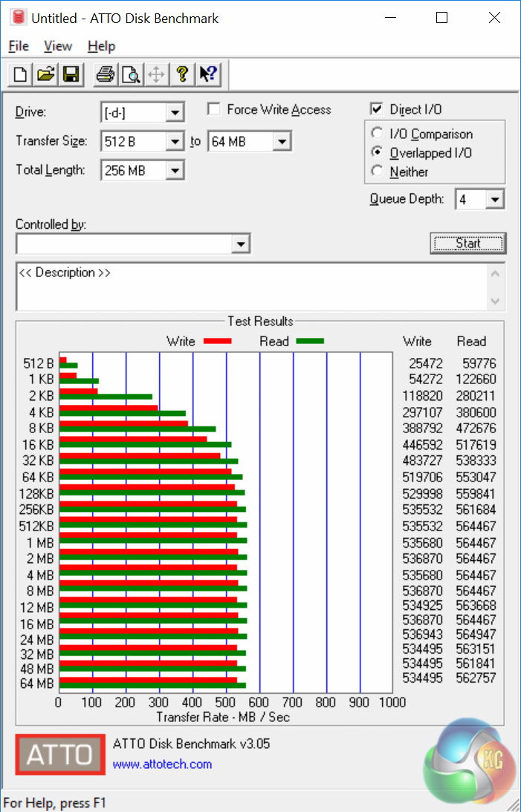Open the Total Length 256 MB dropdown

[175, 170]
